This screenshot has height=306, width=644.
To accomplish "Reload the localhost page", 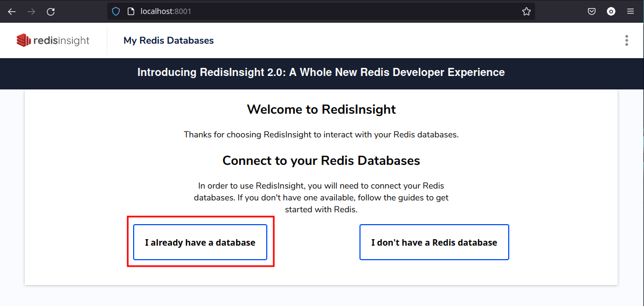I will (x=51, y=11).
